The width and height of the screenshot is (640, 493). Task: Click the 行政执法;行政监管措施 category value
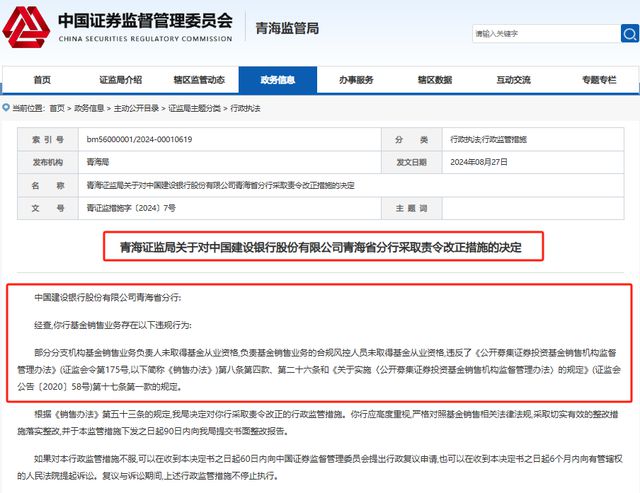click(x=488, y=140)
